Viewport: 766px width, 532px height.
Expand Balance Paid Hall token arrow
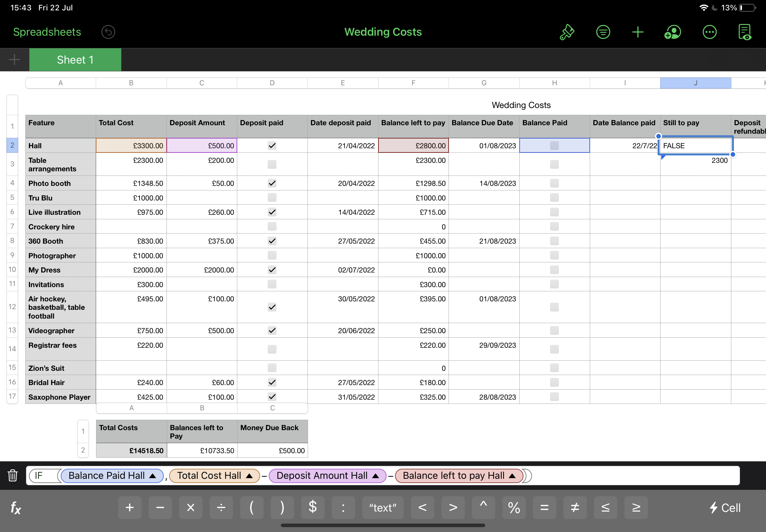pyautogui.click(x=153, y=476)
